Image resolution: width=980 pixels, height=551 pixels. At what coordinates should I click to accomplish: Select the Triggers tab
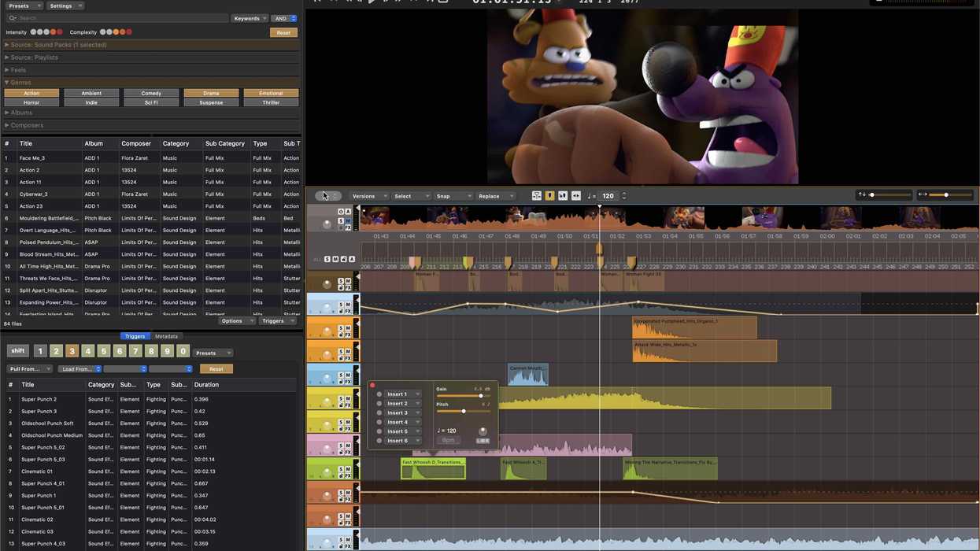135,337
